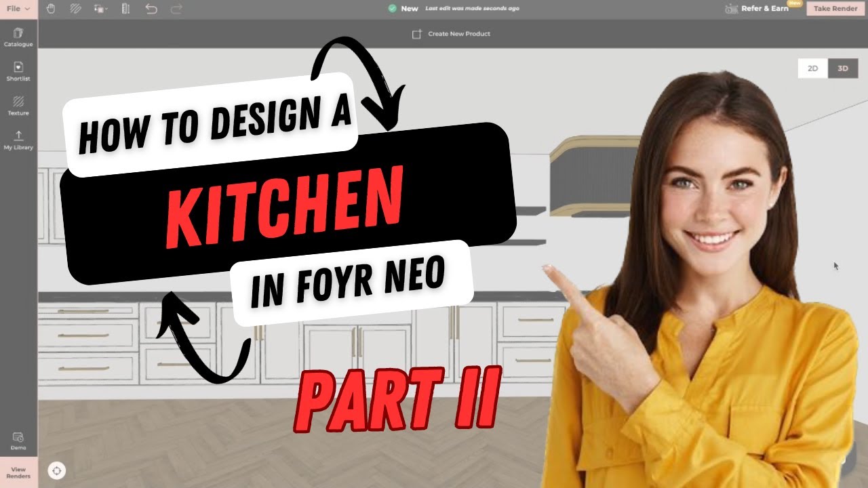The height and width of the screenshot is (488, 868).
Task: Click the hatch pattern toolbar icon
Action: 76,9
